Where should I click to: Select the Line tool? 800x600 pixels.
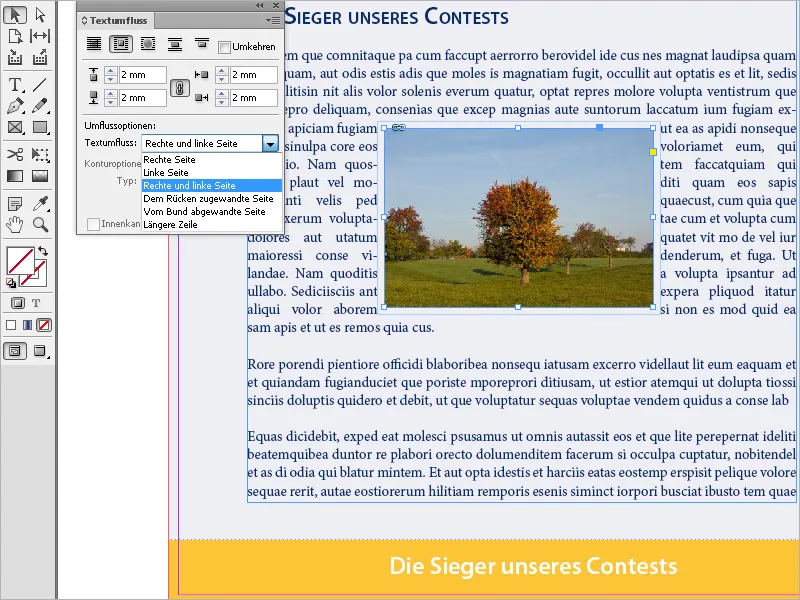pyautogui.click(x=40, y=84)
